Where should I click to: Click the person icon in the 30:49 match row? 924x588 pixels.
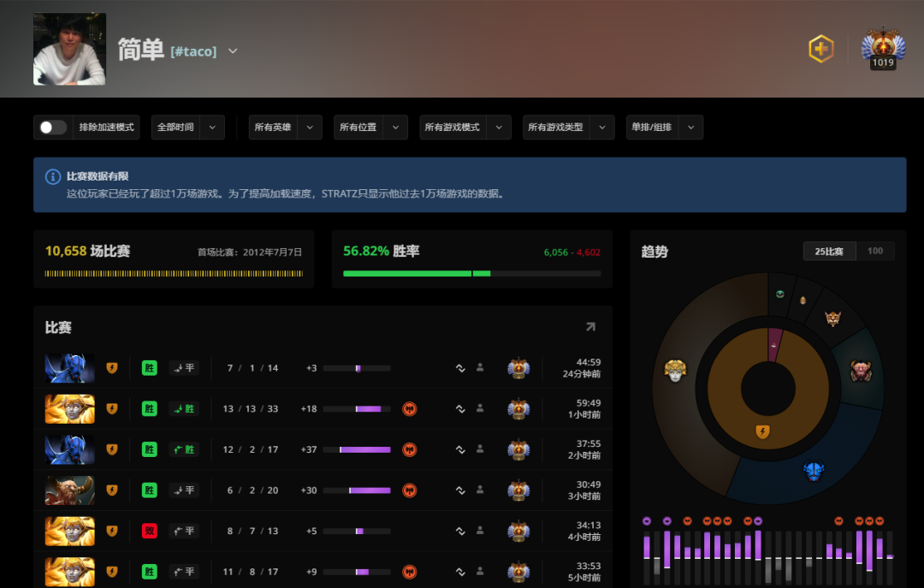(x=480, y=490)
